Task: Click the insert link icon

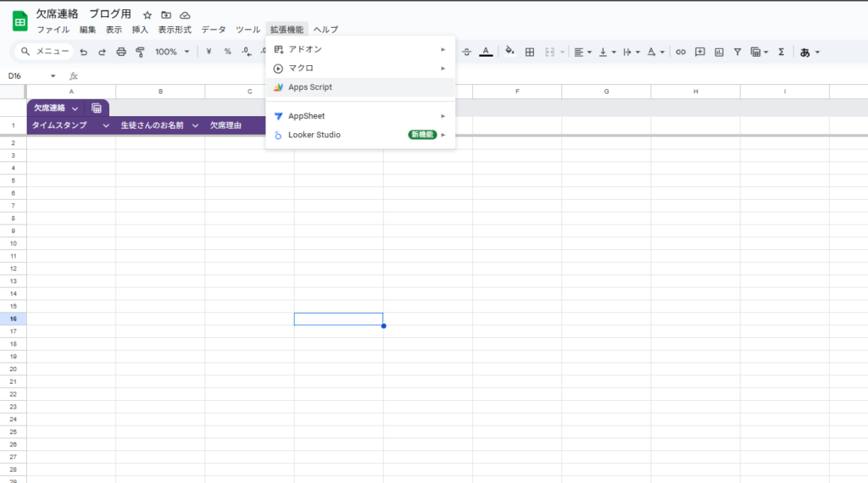Action: pyautogui.click(x=680, y=52)
